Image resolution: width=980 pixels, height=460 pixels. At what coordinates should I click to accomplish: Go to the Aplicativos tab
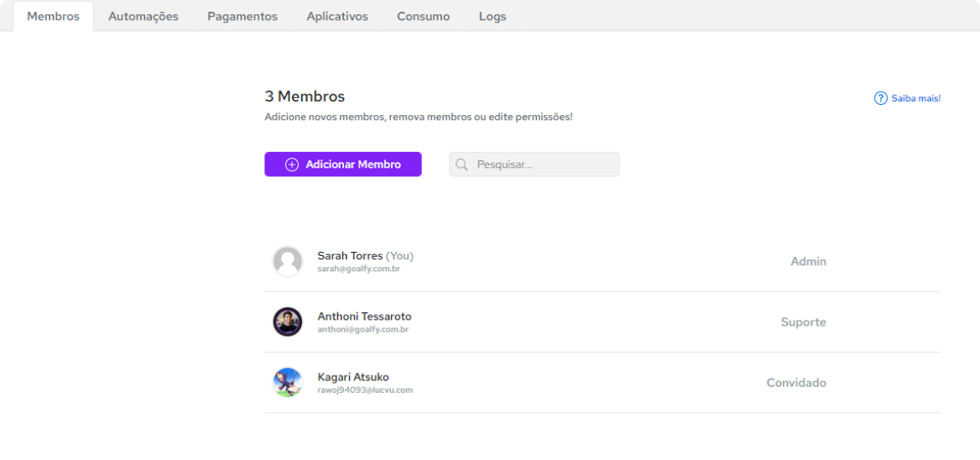point(337,16)
